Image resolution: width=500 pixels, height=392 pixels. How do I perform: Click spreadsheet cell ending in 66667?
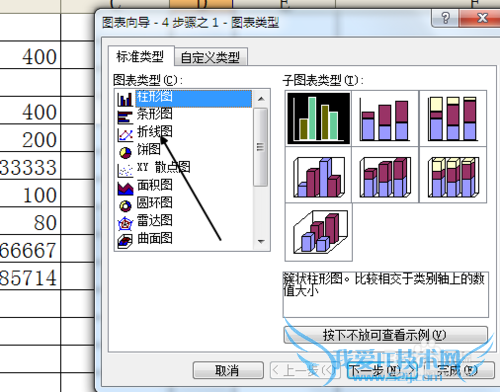30,249
